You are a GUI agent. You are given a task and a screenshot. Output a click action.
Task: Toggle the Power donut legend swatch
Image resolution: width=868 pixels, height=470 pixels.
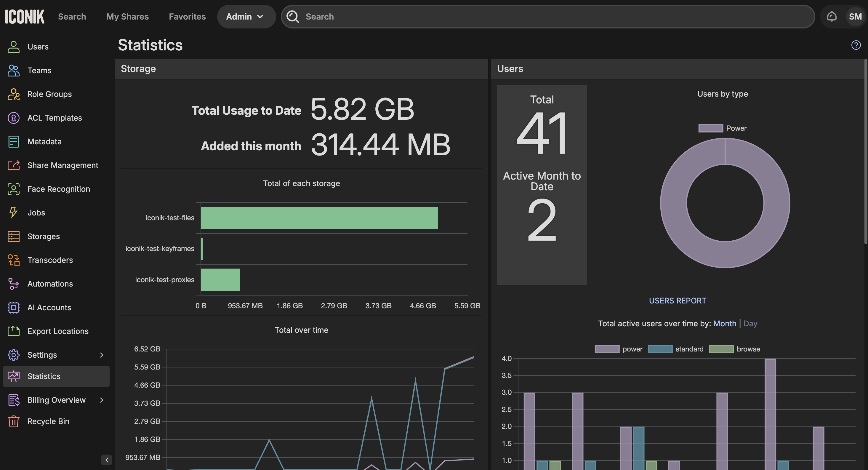click(x=710, y=128)
